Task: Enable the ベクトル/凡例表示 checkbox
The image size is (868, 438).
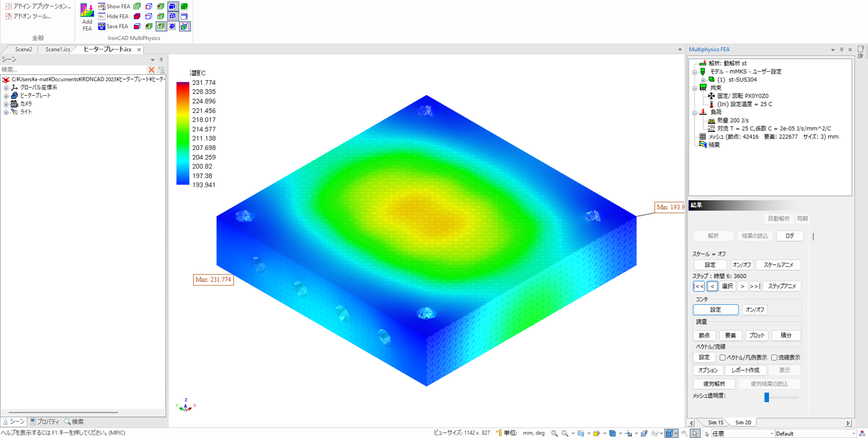Action: [723, 357]
